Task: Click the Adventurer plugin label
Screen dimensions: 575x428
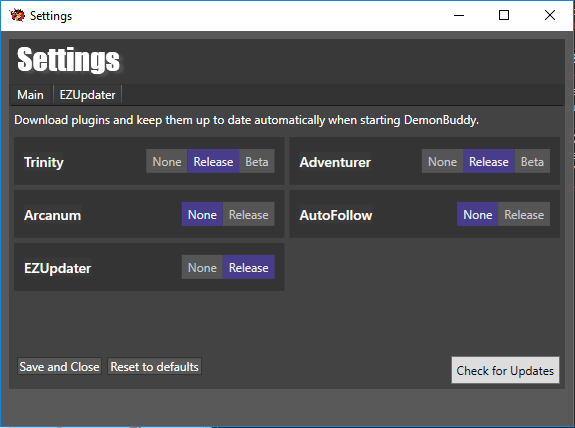Action: [x=335, y=162]
